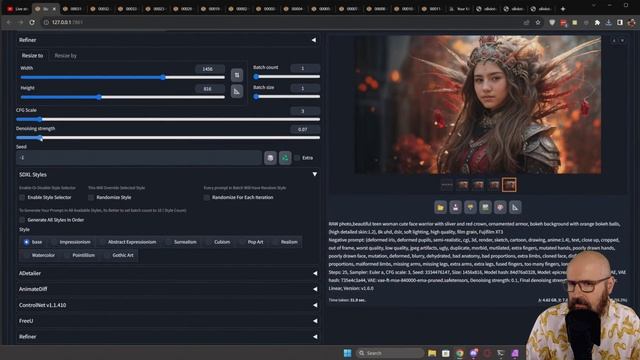The image size is (640, 360).
Task: Click the CFG Scale value field
Action: pos(305,111)
